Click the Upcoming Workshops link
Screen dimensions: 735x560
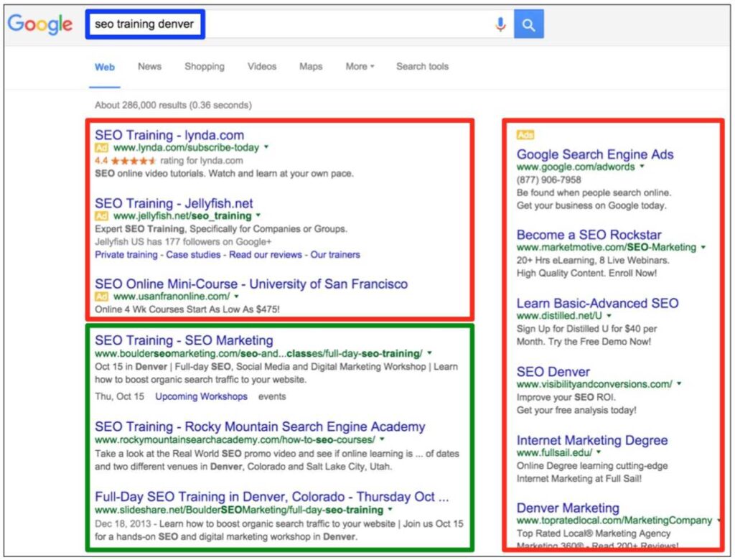[201, 396]
